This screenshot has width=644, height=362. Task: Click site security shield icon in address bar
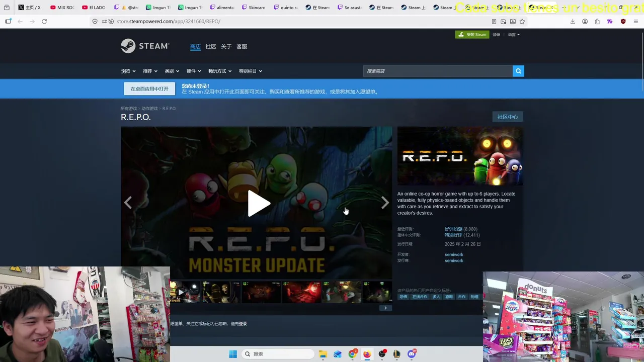point(95,21)
